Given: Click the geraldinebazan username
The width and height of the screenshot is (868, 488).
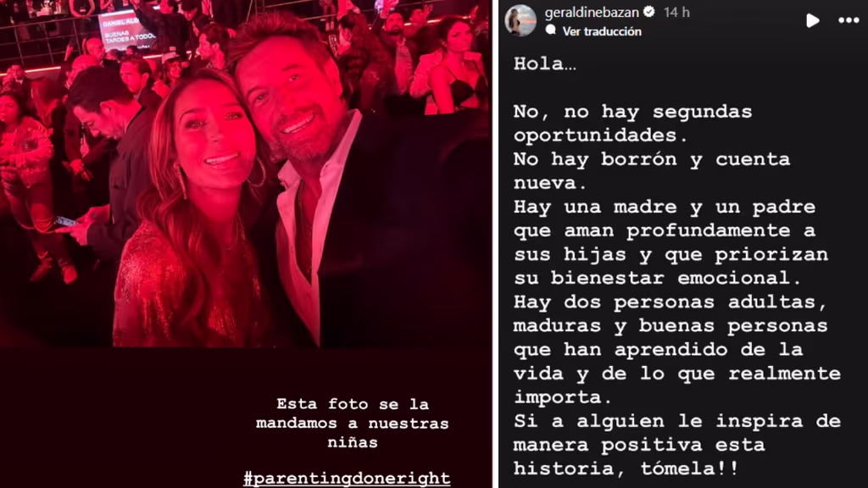Looking at the screenshot, I should pos(592,12).
